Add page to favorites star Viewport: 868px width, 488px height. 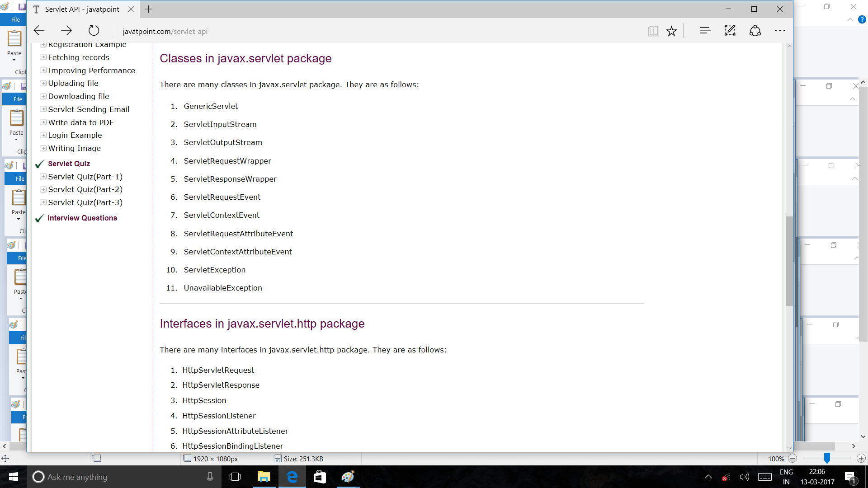tap(671, 31)
